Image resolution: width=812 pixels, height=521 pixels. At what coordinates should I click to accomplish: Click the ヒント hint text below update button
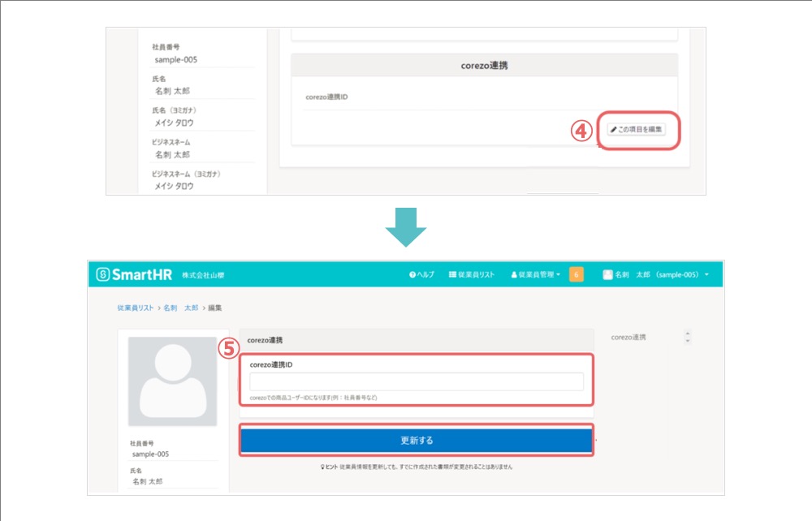(x=417, y=467)
